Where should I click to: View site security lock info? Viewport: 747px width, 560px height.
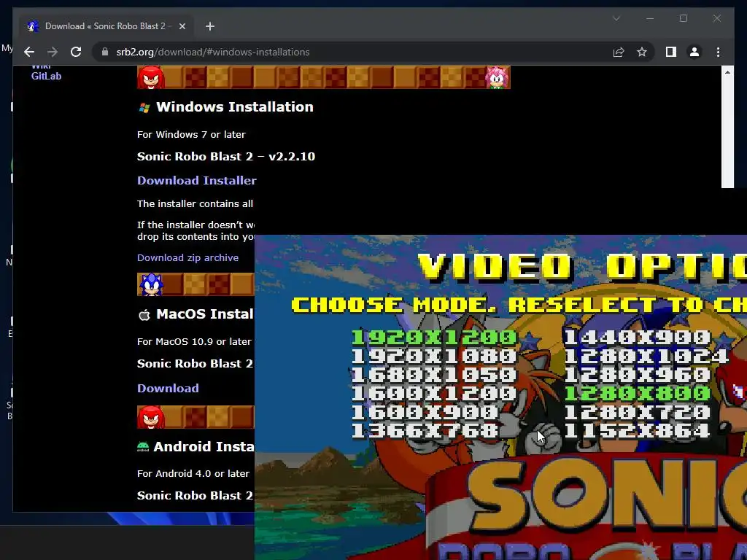pos(105,52)
